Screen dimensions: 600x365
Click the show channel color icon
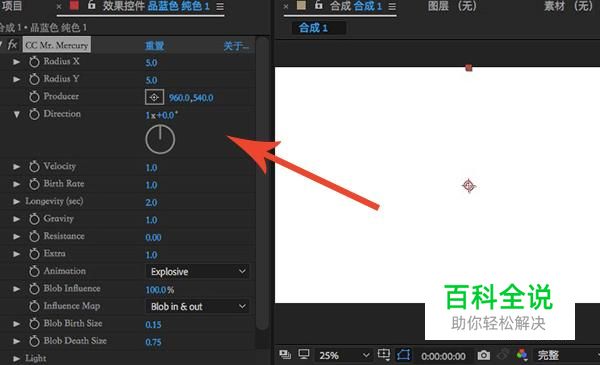522,355
